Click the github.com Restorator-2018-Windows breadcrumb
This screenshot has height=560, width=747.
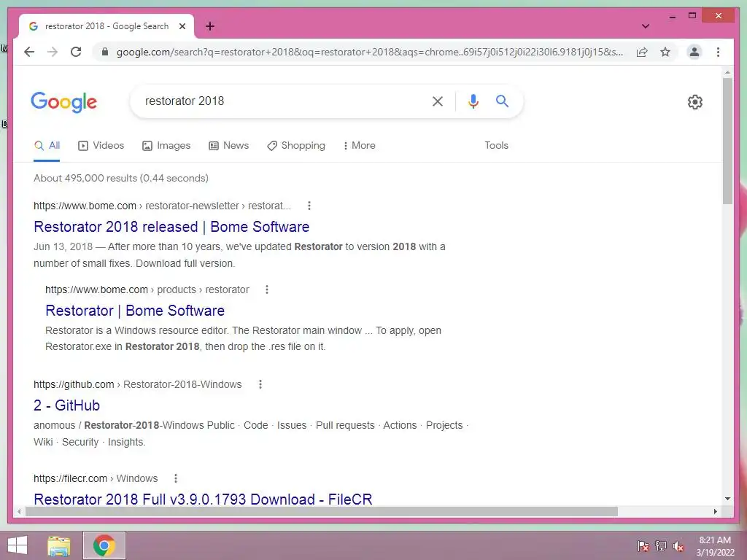point(138,384)
